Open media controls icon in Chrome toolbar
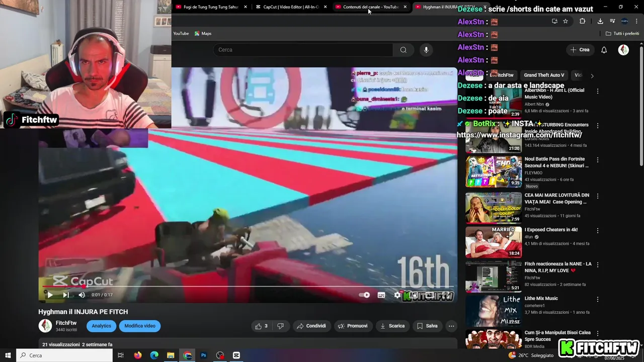Screen dimensions: 644x362 [612, 21]
